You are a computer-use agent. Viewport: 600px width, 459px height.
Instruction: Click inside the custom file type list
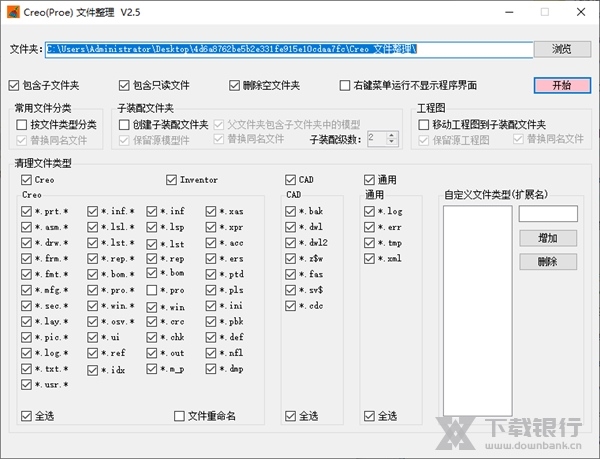pos(478,311)
